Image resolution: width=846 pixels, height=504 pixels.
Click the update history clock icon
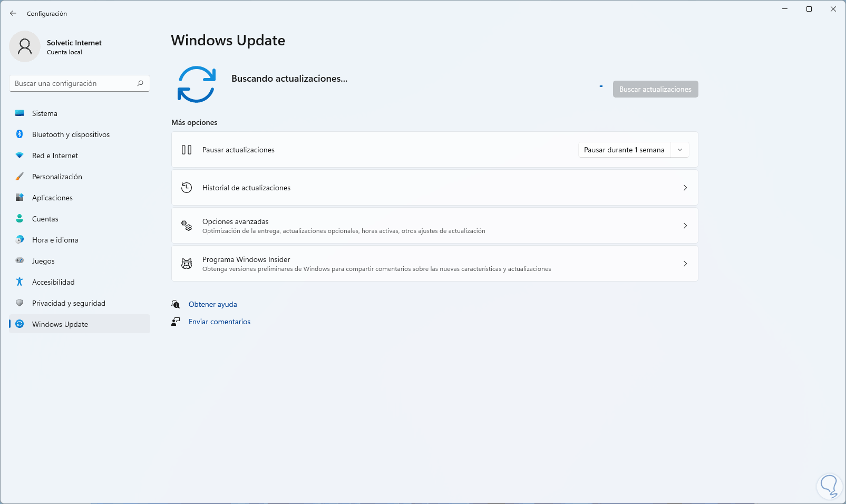pyautogui.click(x=187, y=188)
